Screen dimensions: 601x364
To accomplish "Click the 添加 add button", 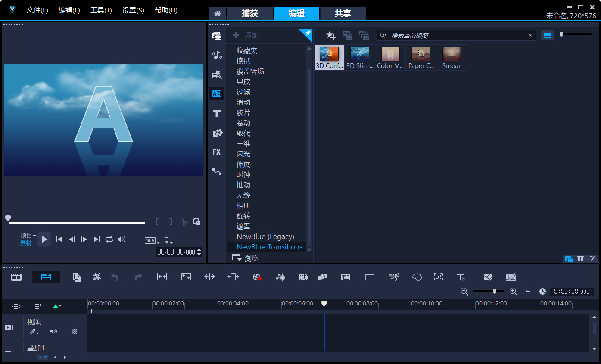I will (x=246, y=35).
